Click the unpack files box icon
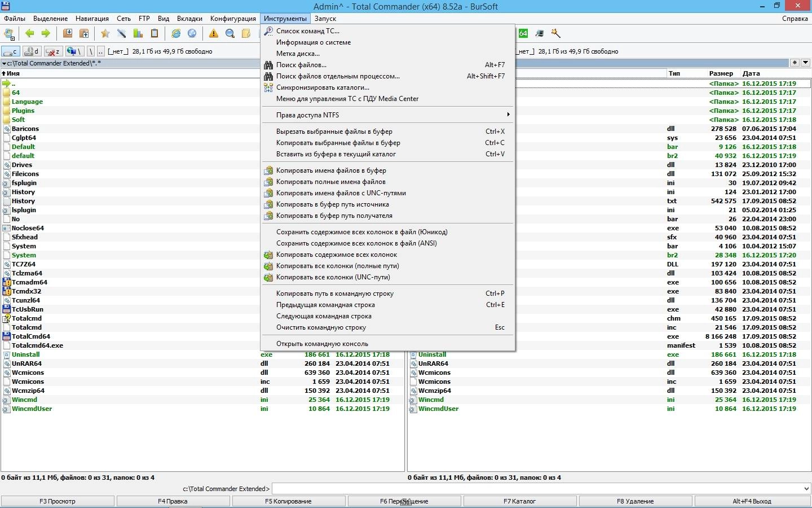This screenshot has width=812, height=508. pos(84,33)
